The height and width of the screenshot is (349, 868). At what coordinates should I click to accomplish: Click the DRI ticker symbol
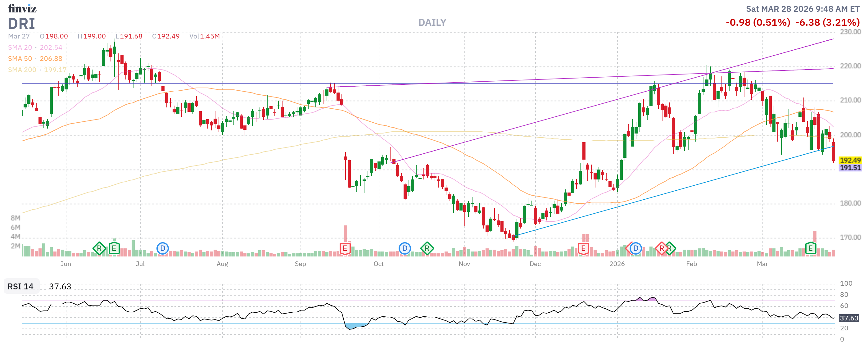[x=21, y=24]
